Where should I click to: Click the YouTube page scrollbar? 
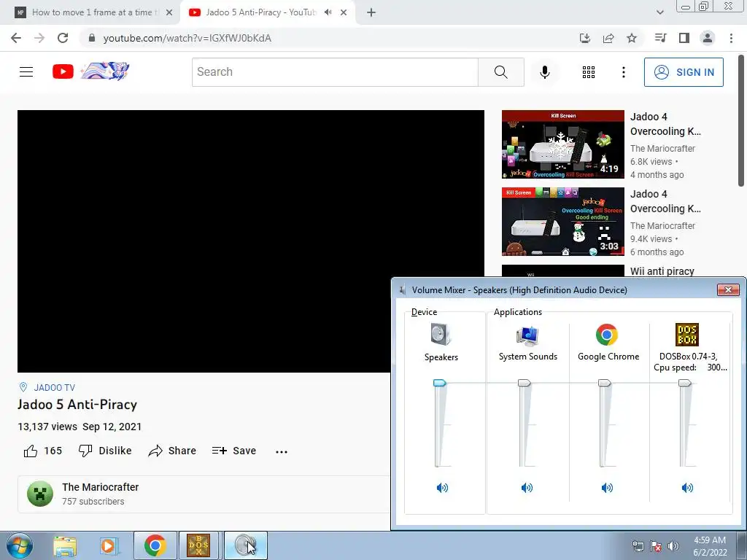[741, 121]
